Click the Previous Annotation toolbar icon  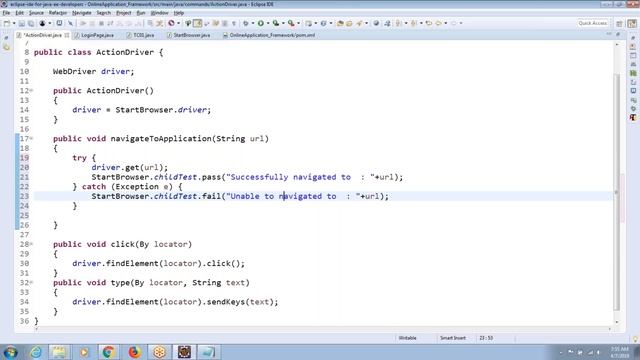point(414,23)
